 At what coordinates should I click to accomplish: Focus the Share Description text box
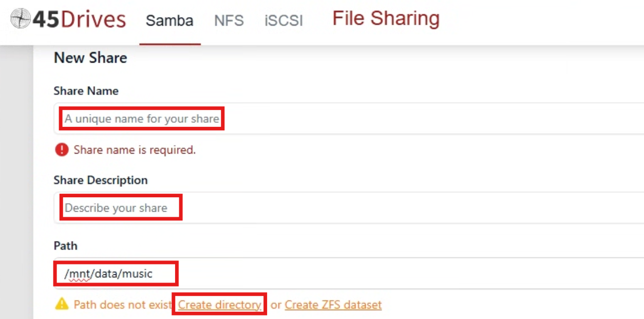click(349, 208)
